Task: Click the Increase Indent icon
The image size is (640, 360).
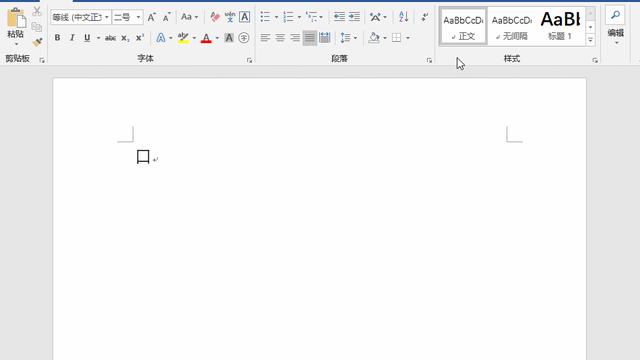Action: click(354, 17)
